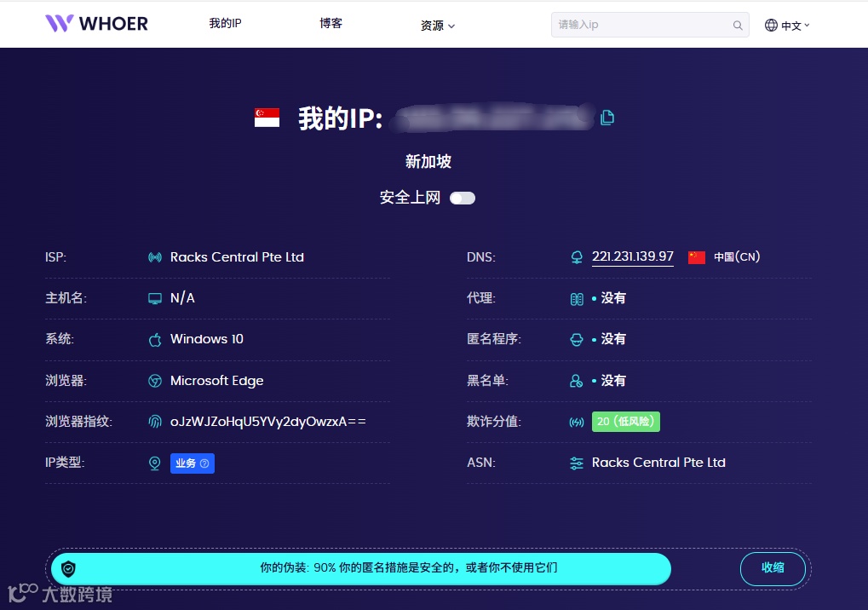868x610 pixels.
Task: Click the 黑名单 blacklist user icon
Action: (577, 381)
